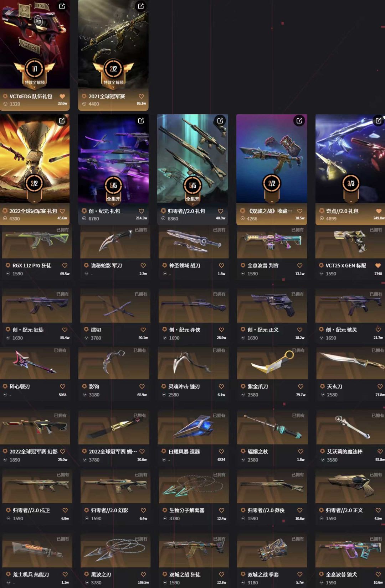Share the 2022全球冠军赛 礼包 card
This screenshot has width=385, height=588.
click(x=62, y=121)
